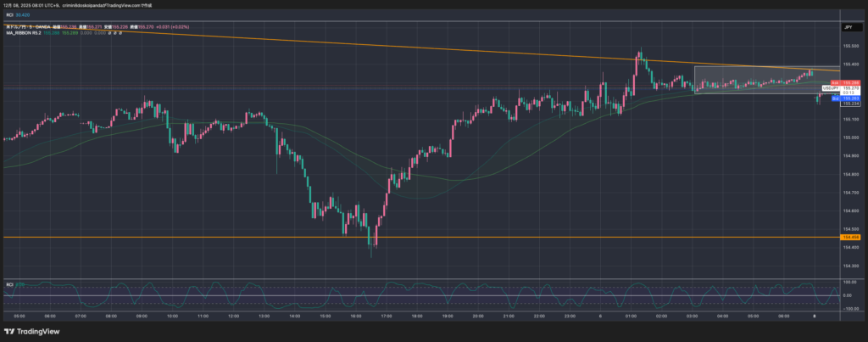Click the USDJPY symbol tag on price axis
The height and width of the screenshot is (342, 868).
coord(830,88)
